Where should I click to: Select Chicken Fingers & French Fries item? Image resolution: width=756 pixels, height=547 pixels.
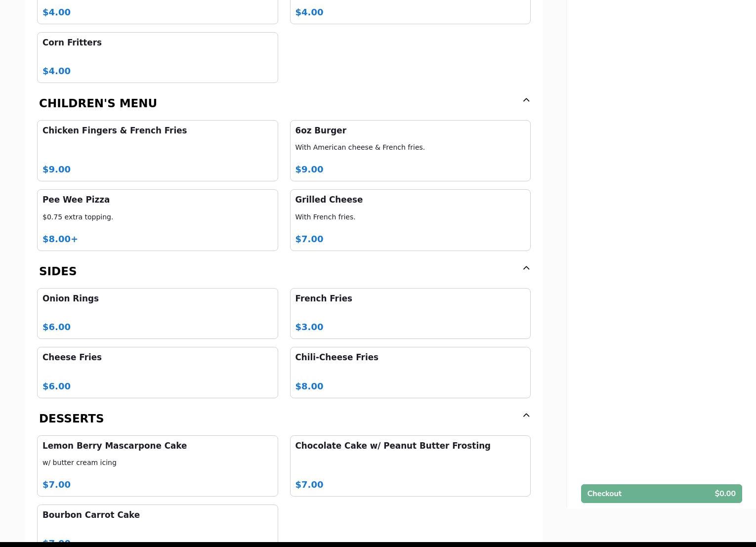point(158,151)
